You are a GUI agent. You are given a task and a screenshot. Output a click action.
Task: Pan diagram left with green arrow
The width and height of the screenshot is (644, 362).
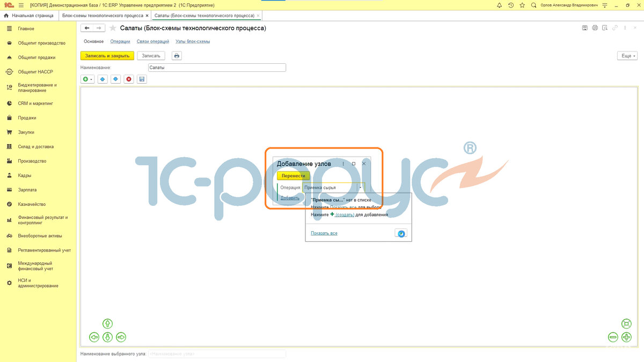(x=94, y=337)
